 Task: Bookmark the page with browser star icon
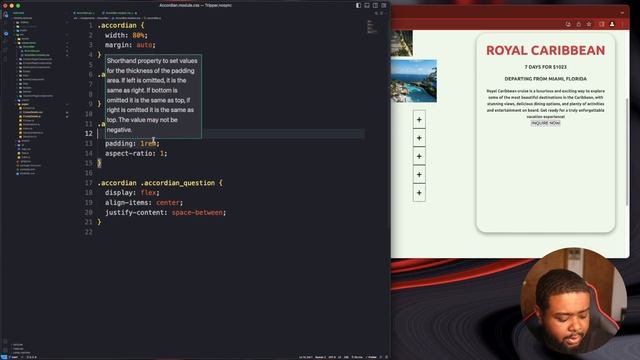[589, 24]
